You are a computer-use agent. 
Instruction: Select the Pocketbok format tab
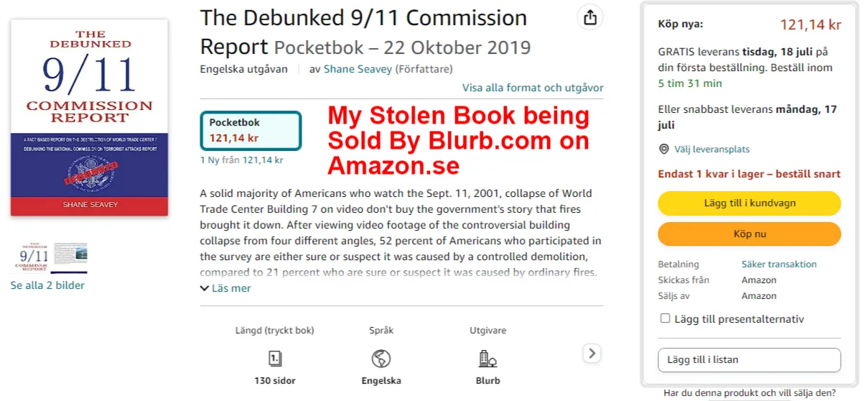251,130
